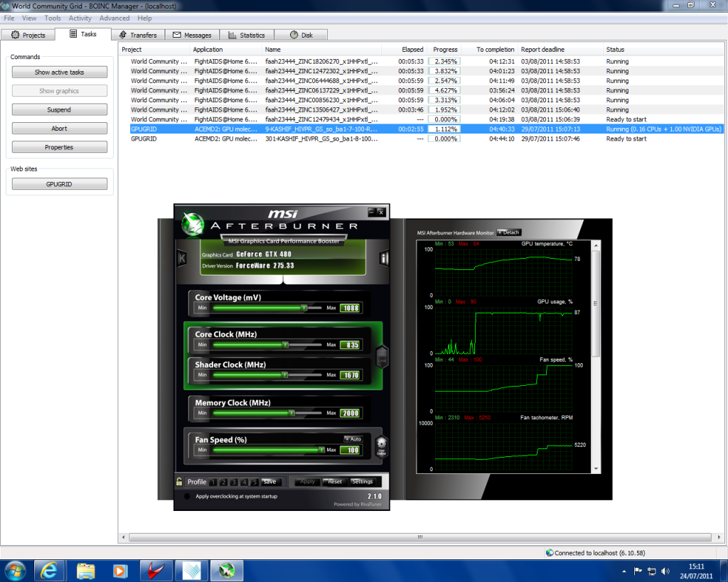Viewport: 728px width, 582px height.
Task: Click the Fan Speed slider handle
Action: coord(321,450)
